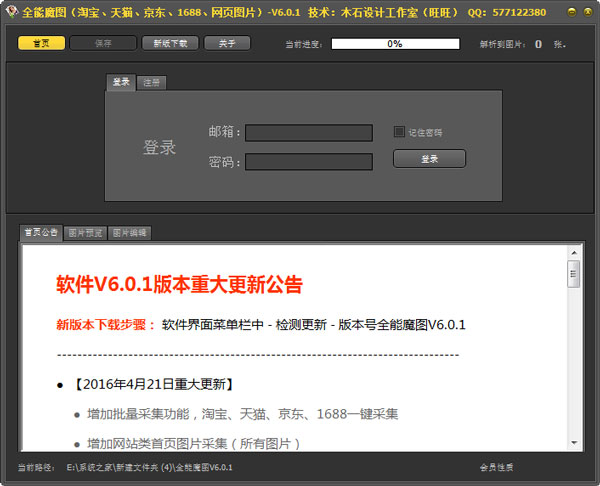Image resolution: width=600 pixels, height=486 pixels.
Task: Click the app logo icon in title bar
Action: point(12,11)
